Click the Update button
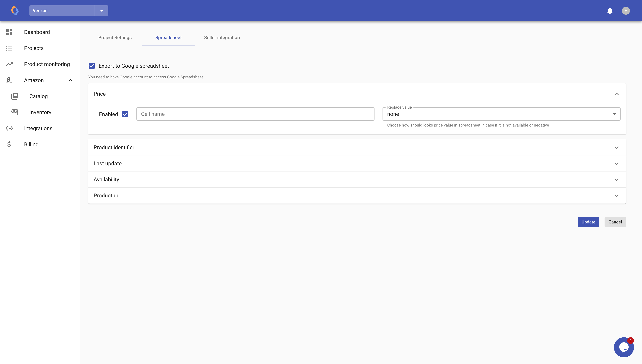Image resolution: width=642 pixels, height=364 pixels. 588,222
